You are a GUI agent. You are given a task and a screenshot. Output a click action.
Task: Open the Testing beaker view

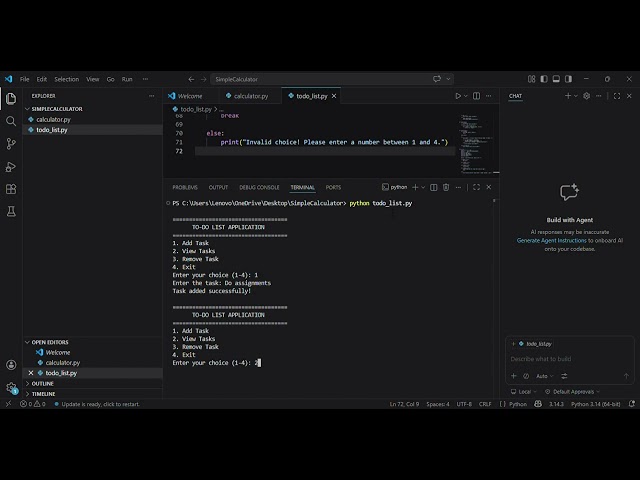[x=11, y=211]
